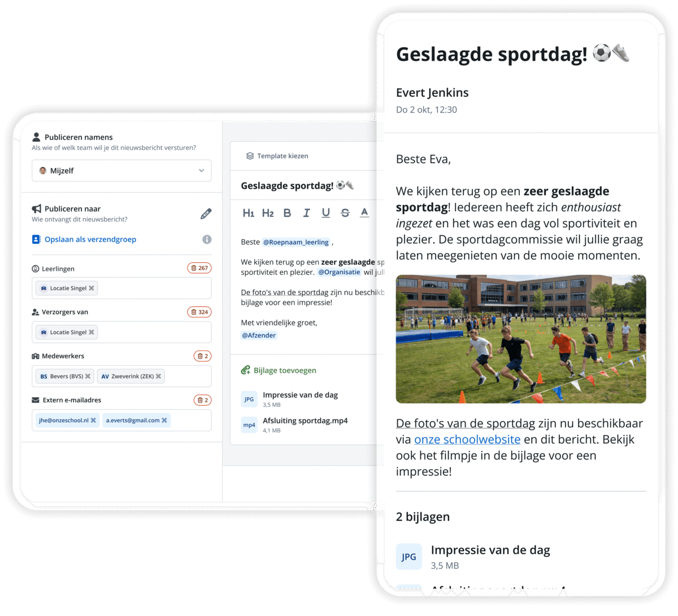Viewport: 678px width, 616px height.
Task: Toggle italic text formatting
Action: click(x=306, y=213)
